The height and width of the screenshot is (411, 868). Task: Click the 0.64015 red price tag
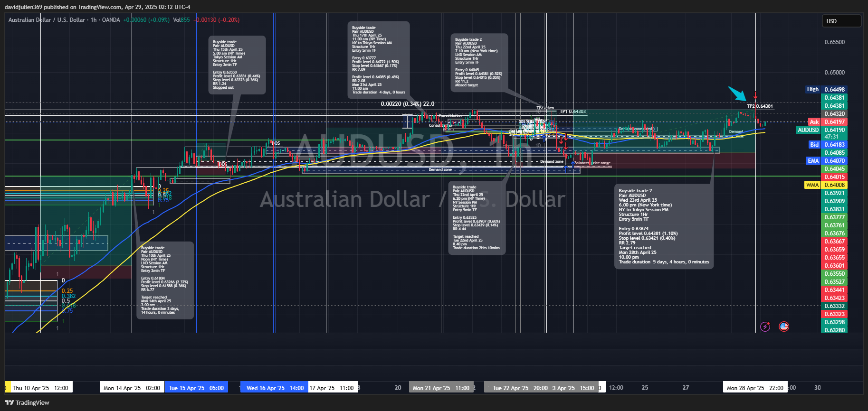coord(835,177)
